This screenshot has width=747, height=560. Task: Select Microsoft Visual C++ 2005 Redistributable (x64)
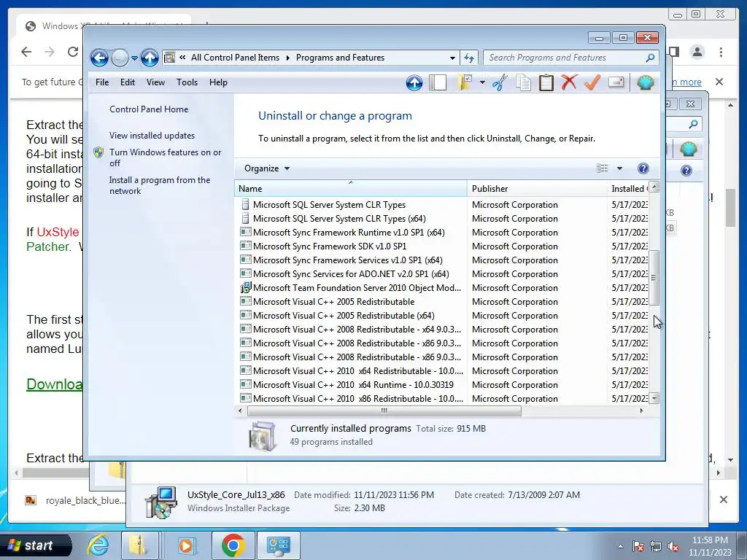tap(344, 315)
